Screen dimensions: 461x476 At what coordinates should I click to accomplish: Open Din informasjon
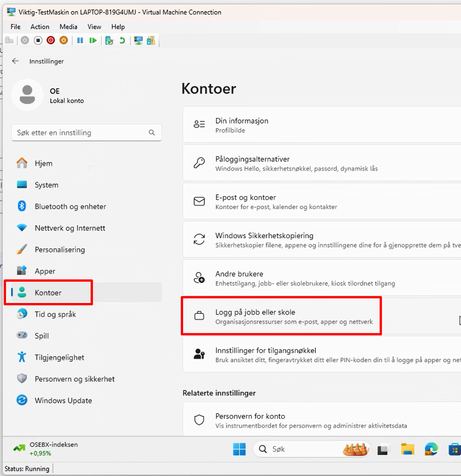coord(322,125)
